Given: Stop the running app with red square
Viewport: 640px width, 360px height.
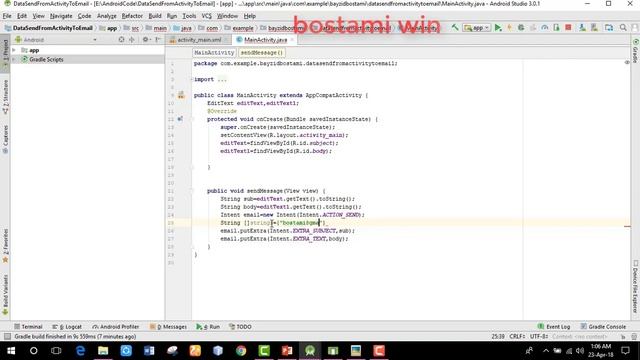Looking at the screenshot, I should [x=568, y=28].
